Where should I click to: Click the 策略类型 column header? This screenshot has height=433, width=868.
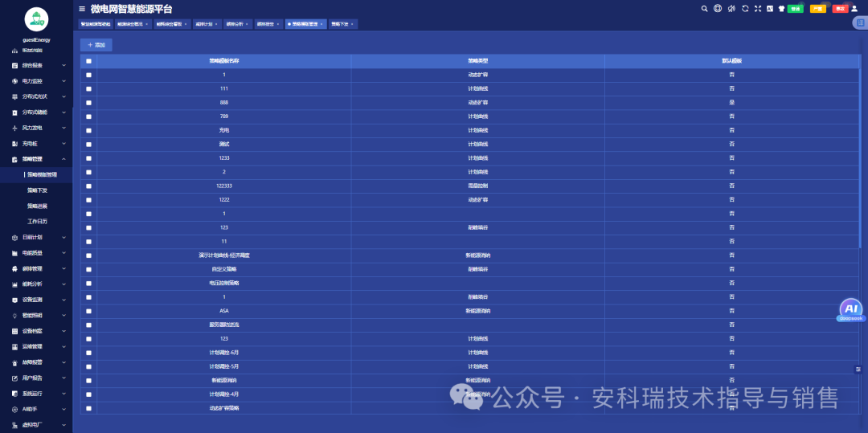click(x=477, y=61)
